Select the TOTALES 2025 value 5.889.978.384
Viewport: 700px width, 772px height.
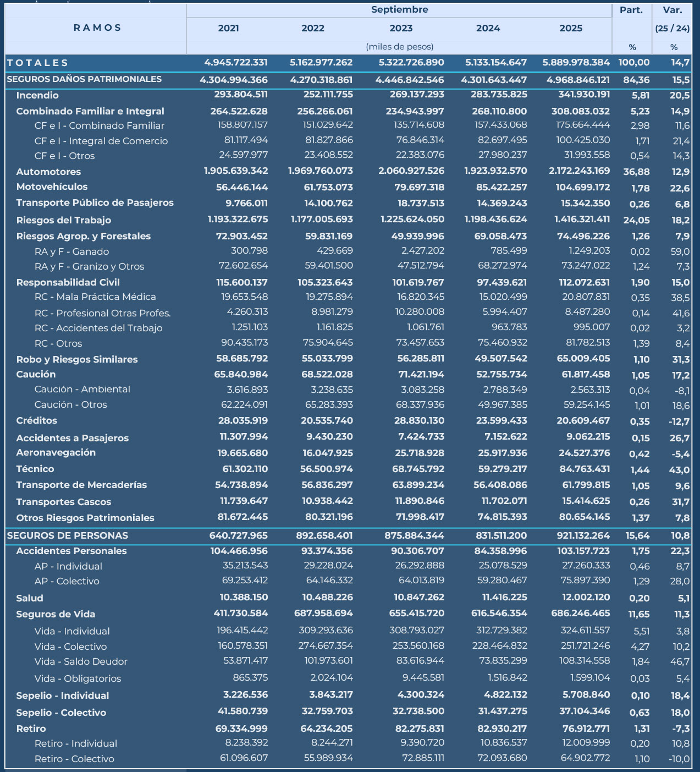pos(576,63)
